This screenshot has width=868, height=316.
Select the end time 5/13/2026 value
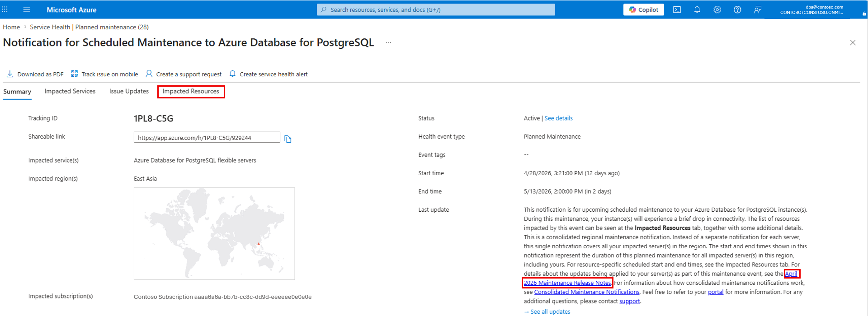[x=567, y=191]
